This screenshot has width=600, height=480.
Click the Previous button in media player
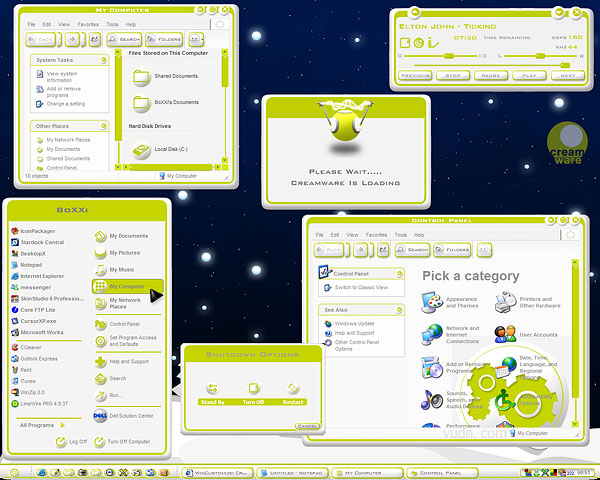(x=415, y=76)
